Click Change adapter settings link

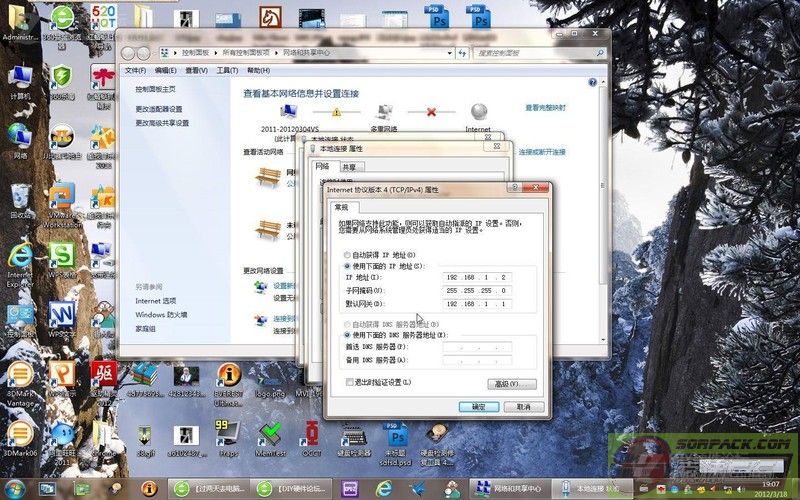[159, 109]
